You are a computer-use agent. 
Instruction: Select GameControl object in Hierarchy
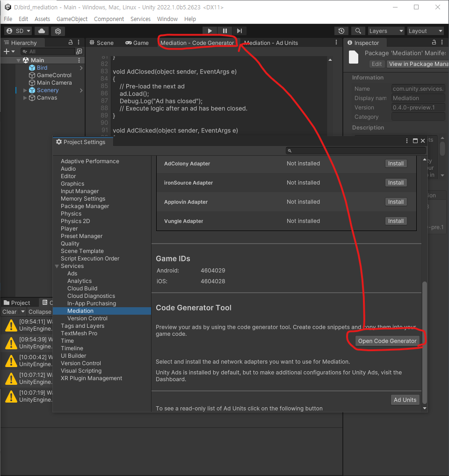coord(54,75)
